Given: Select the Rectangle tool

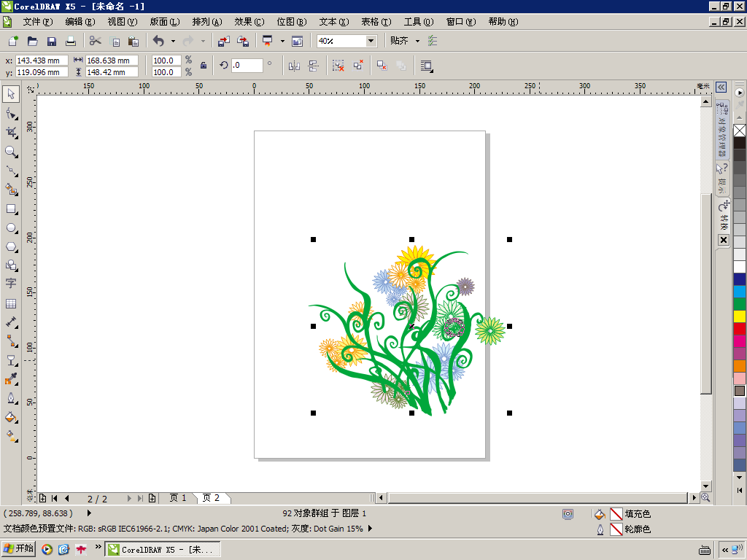Looking at the screenshot, I should tap(11, 209).
